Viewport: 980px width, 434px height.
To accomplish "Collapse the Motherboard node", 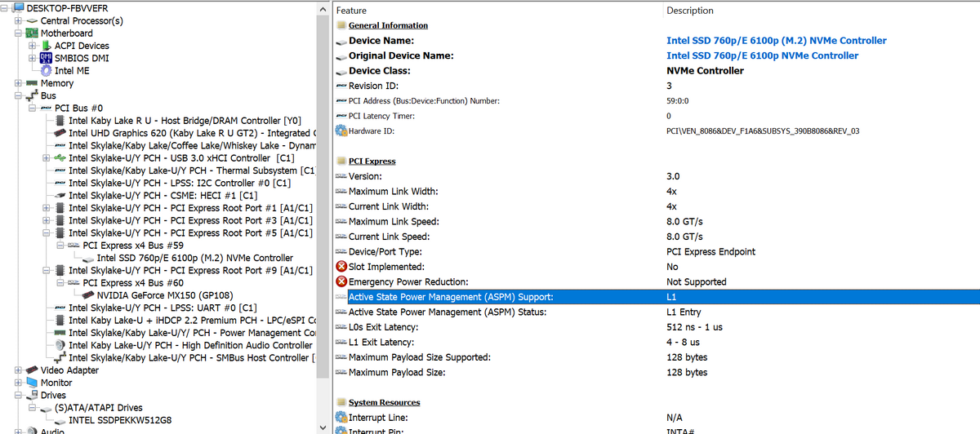I will click(20, 33).
